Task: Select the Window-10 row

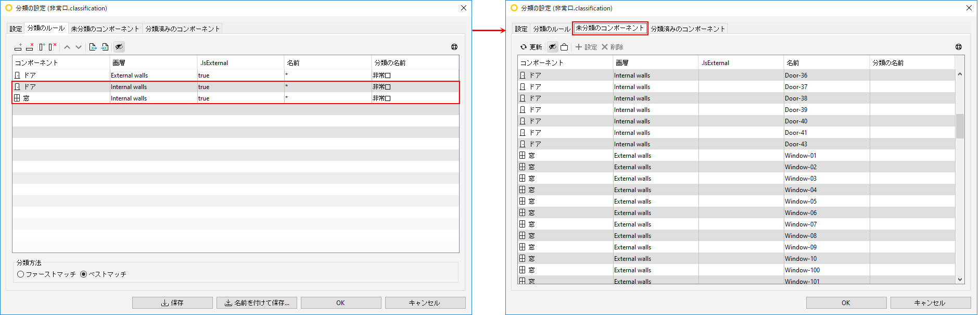Action: tap(736, 258)
